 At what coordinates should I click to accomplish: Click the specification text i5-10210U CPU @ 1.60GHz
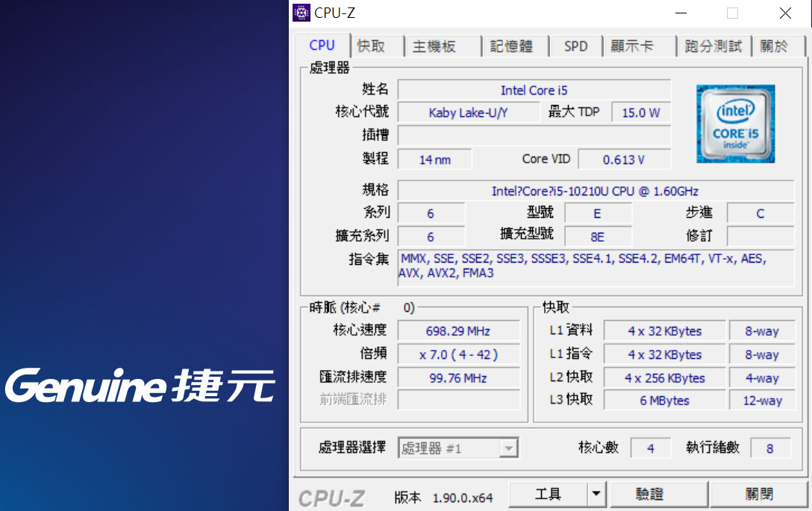coord(596,191)
